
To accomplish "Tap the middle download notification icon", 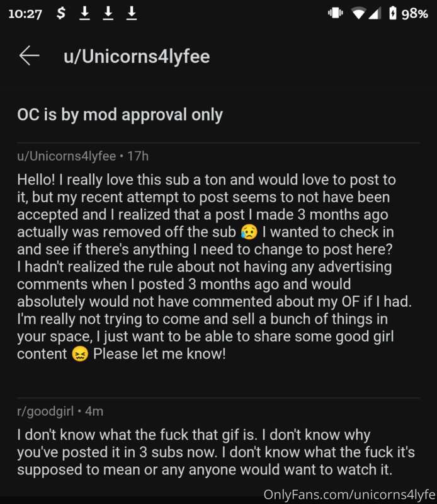I will 108,13.
